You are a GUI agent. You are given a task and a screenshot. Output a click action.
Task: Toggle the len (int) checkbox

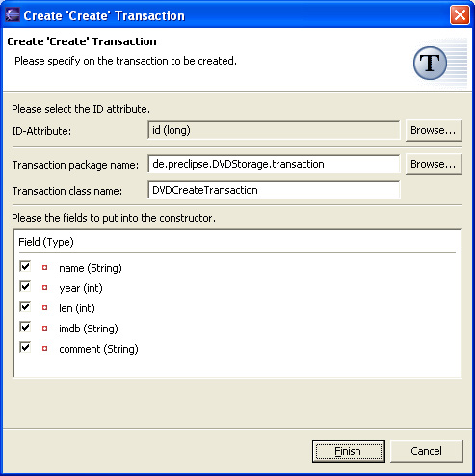pyautogui.click(x=25, y=306)
